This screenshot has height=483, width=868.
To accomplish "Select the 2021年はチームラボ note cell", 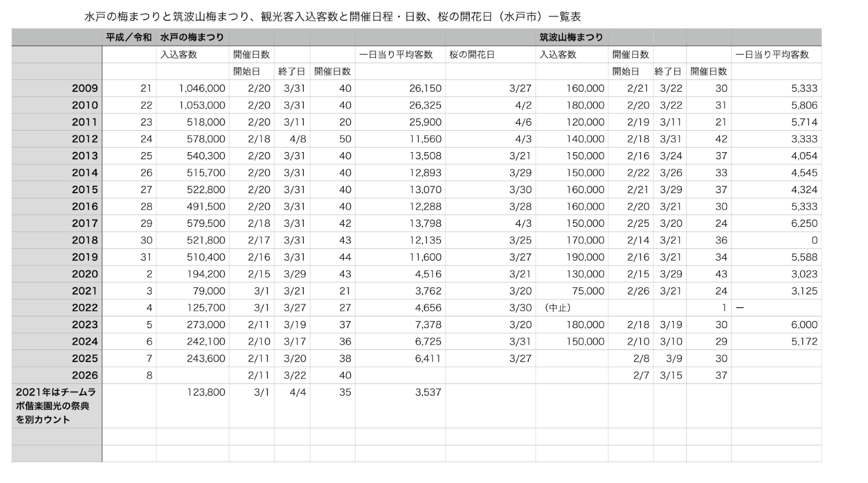I will tap(57, 405).
